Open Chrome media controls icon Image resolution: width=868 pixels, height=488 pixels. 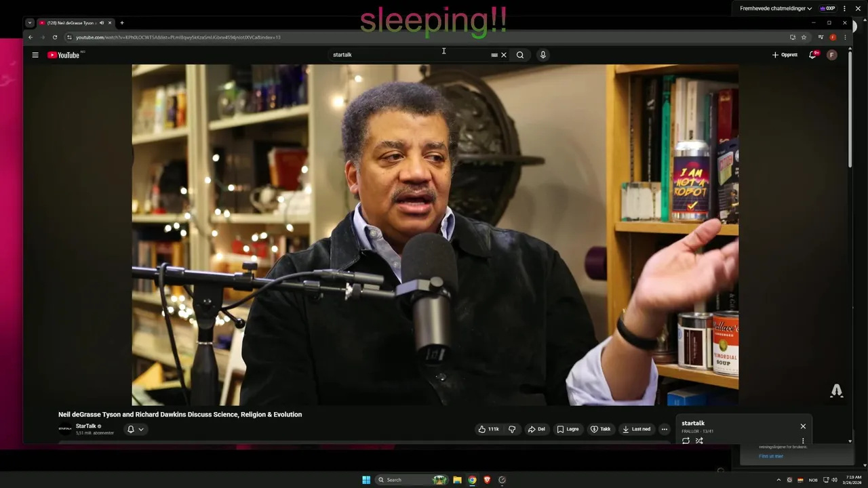point(821,37)
